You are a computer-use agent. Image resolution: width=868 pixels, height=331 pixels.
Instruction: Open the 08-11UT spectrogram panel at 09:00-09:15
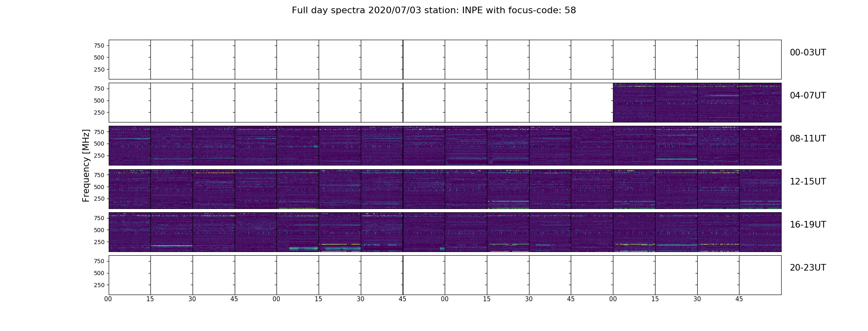click(x=298, y=146)
